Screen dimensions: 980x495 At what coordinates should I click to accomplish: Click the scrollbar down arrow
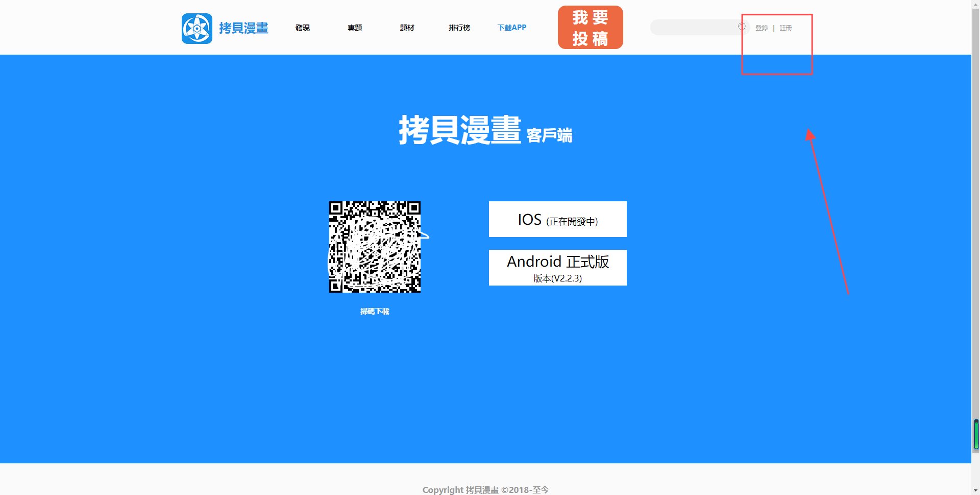point(976,490)
